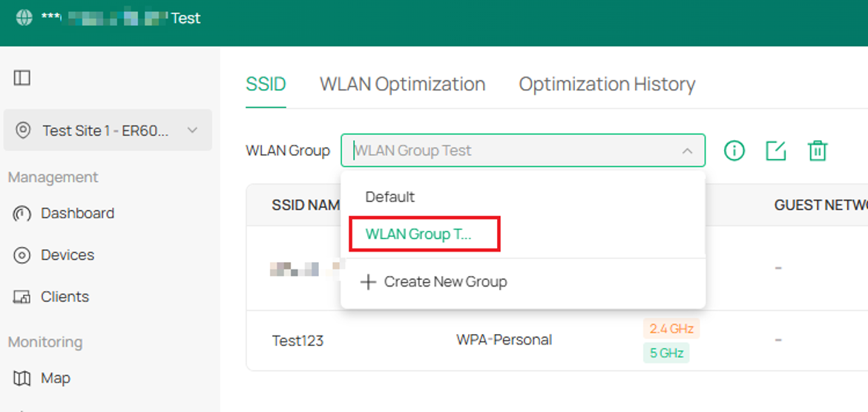Open the Devices page
Viewport: 868px width, 412px height.
click(x=68, y=255)
